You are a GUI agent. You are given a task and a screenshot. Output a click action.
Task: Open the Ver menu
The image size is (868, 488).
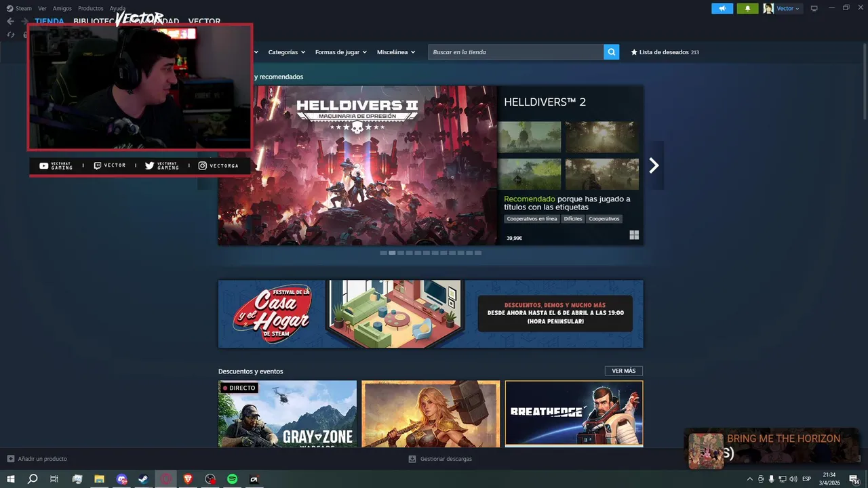42,8
